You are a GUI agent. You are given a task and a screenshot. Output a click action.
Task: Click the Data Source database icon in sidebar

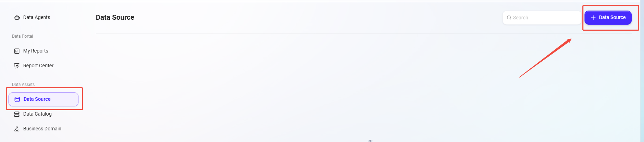click(x=17, y=99)
